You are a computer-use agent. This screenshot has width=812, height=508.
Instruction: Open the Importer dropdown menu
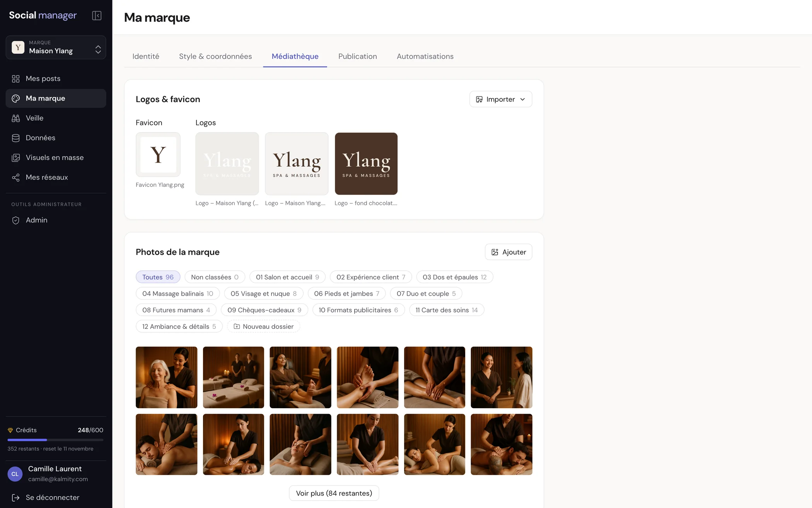tap(501, 99)
